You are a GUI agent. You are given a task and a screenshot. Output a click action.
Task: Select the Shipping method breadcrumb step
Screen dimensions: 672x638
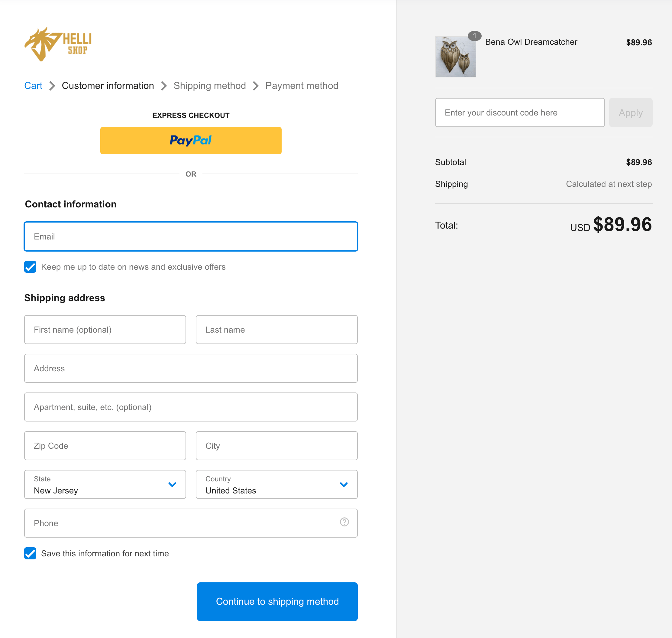pos(209,86)
